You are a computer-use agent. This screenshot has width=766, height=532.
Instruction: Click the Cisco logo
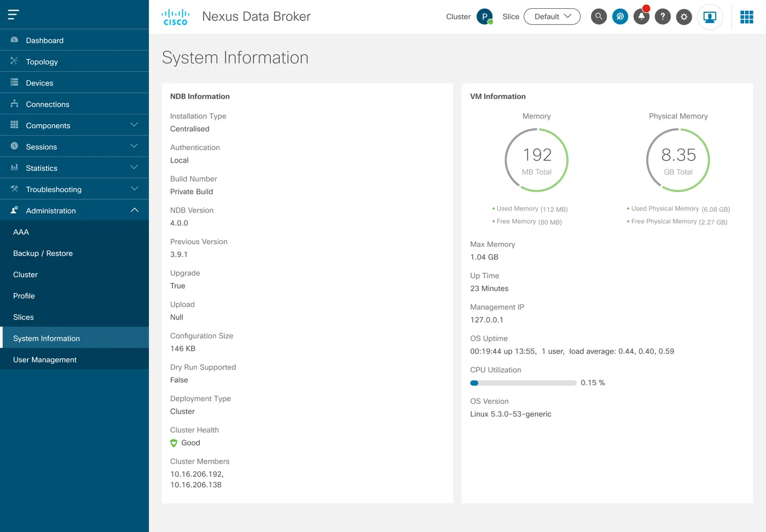coord(176,17)
